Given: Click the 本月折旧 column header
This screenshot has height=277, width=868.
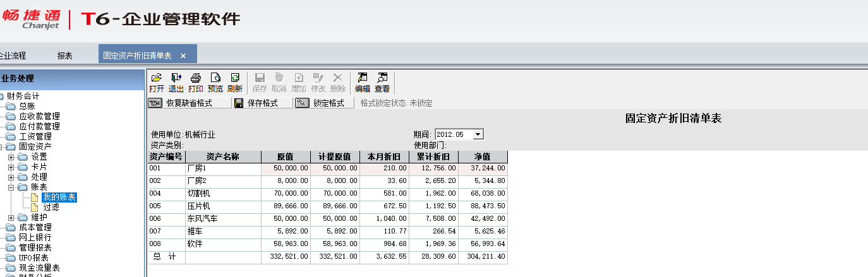Looking at the screenshot, I should tap(384, 156).
